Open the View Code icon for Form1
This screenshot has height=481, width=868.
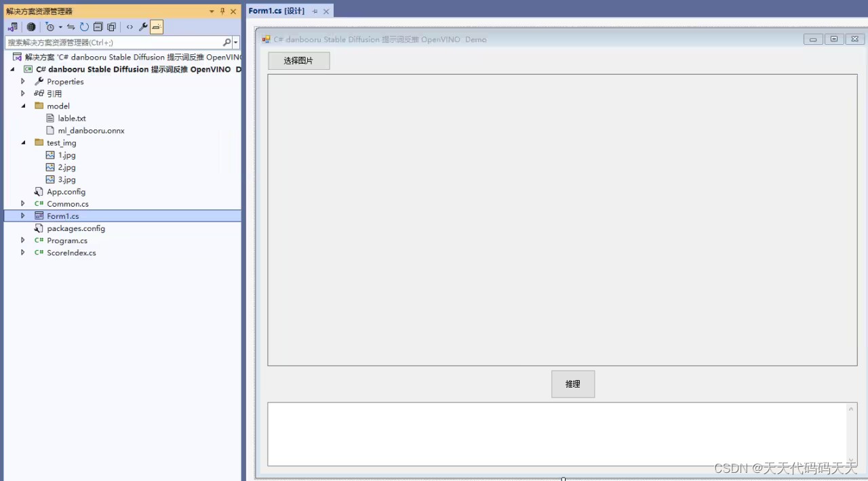click(129, 27)
